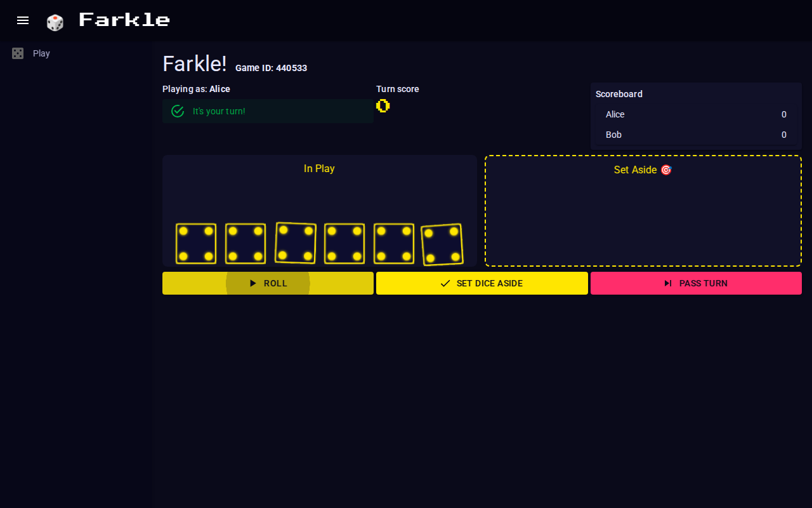Click the "Playing as: Alice" label
Viewport: 812px width, 508px height.
tap(196, 89)
